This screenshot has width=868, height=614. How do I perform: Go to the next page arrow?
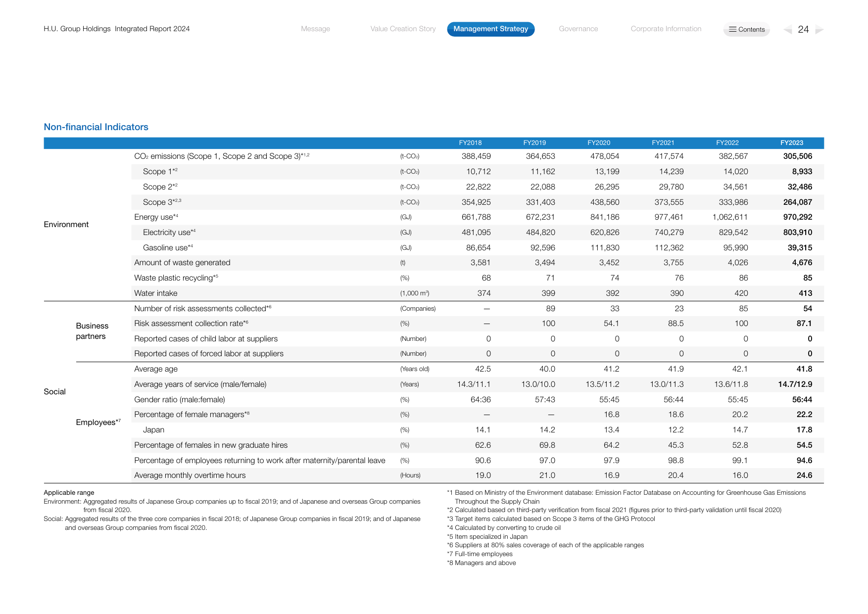point(820,30)
